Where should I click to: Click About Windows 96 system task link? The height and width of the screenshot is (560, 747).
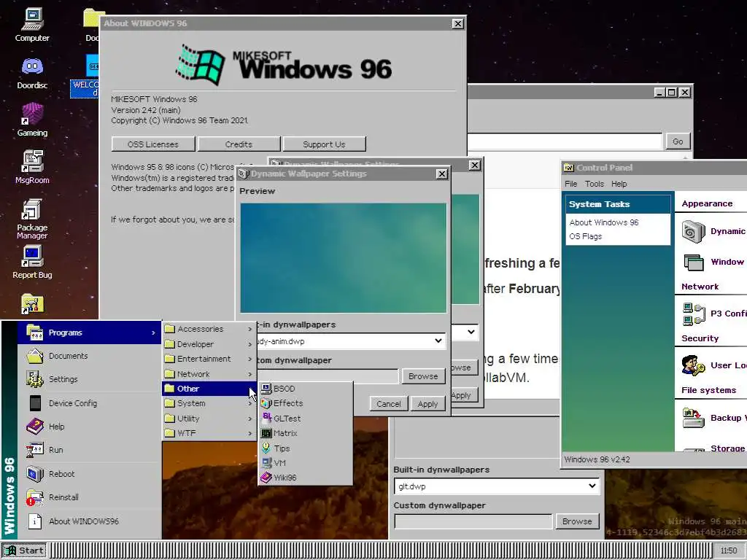(x=603, y=222)
